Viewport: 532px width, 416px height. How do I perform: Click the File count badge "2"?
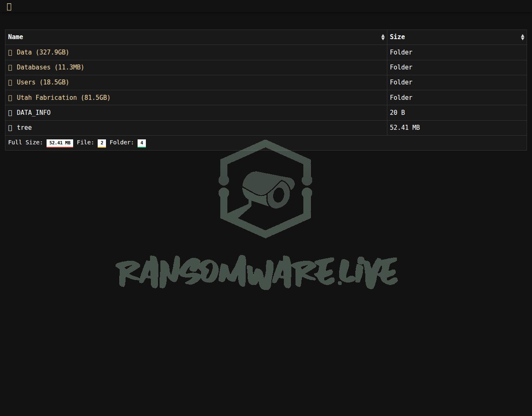(102, 143)
